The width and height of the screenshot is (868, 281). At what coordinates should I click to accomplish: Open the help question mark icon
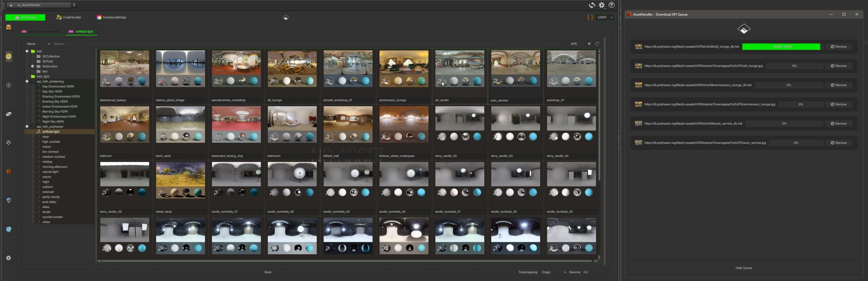611,5
